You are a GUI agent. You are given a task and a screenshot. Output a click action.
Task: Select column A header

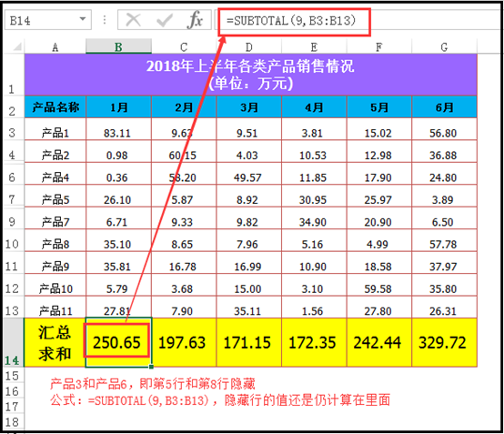pyautogui.click(x=55, y=47)
